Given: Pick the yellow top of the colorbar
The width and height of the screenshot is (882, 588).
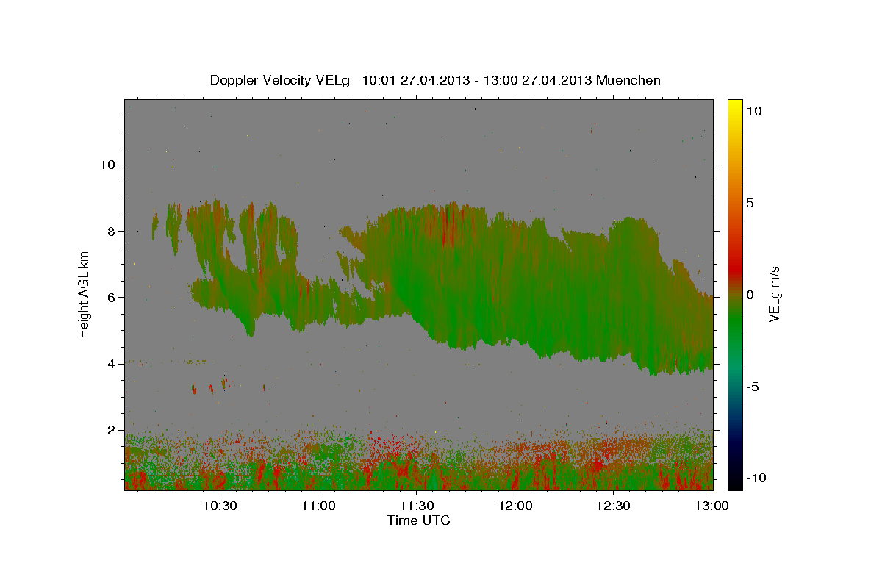Looking at the screenshot, I should point(734,104).
